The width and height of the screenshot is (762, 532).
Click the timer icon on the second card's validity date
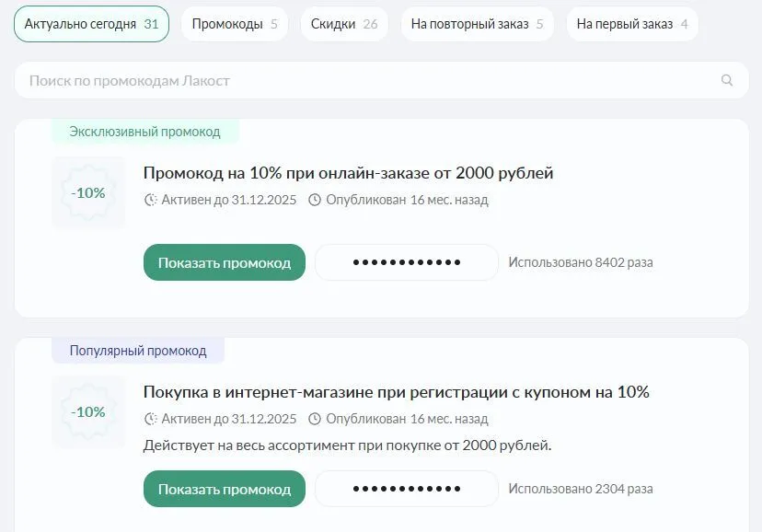tap(148, 419)
